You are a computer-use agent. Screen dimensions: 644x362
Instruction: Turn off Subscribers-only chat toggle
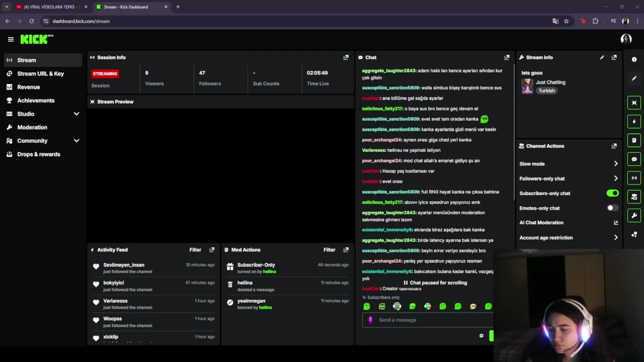612,193
